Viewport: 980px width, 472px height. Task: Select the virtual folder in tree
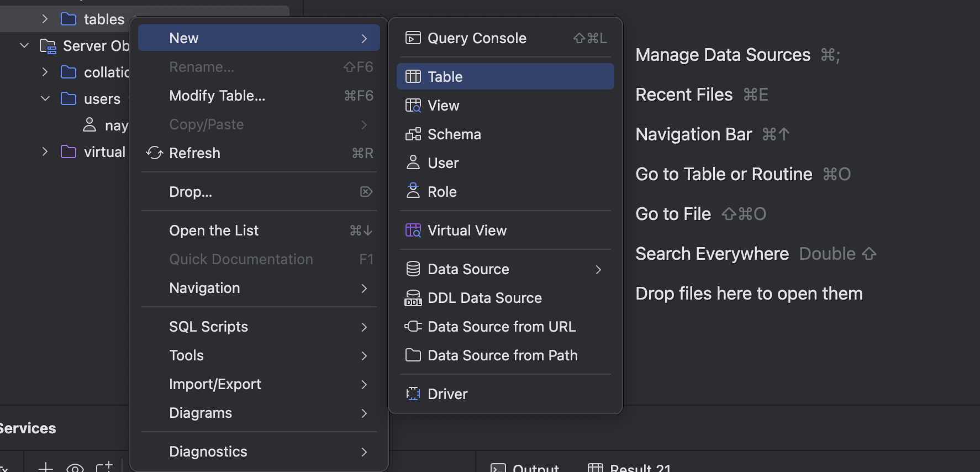coord(104,152)
